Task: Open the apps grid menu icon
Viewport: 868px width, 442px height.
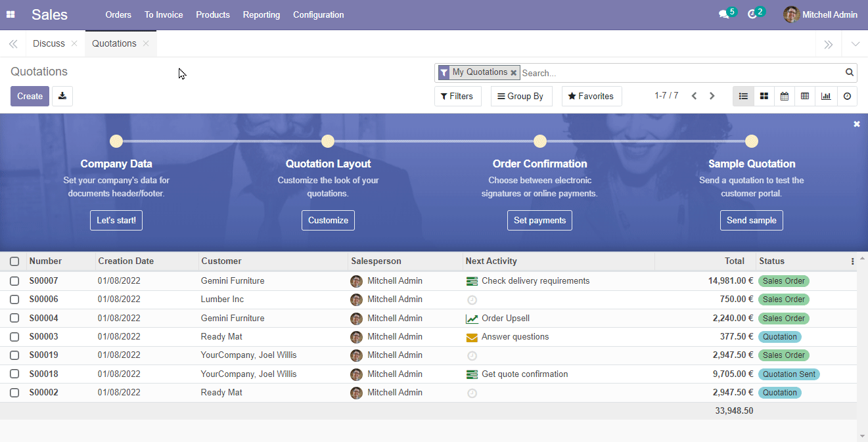Action: point(11,14)
